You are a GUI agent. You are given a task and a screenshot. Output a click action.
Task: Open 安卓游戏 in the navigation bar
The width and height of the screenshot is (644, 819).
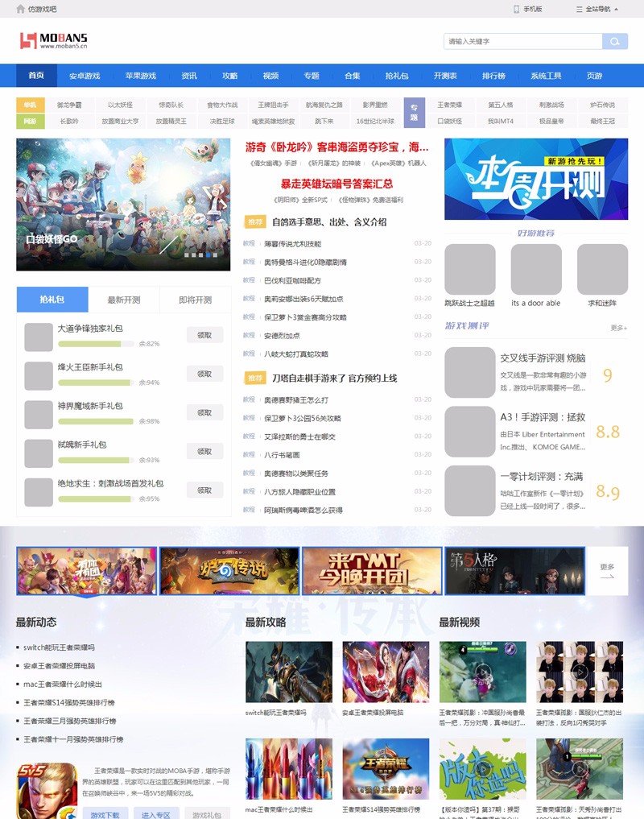[x=85, y=76]
